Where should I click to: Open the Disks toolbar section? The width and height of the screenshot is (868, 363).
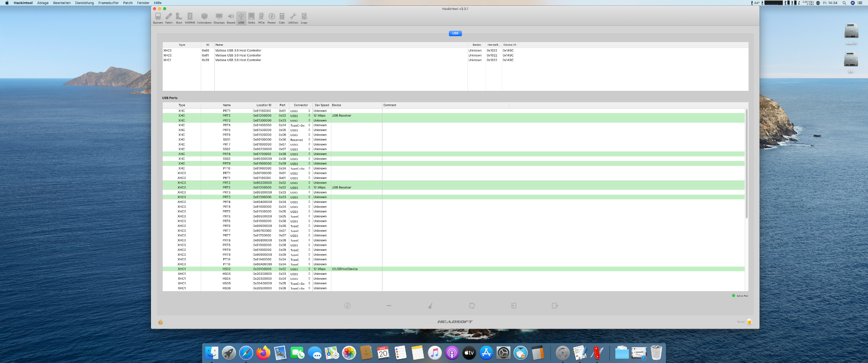coord(251,18)
